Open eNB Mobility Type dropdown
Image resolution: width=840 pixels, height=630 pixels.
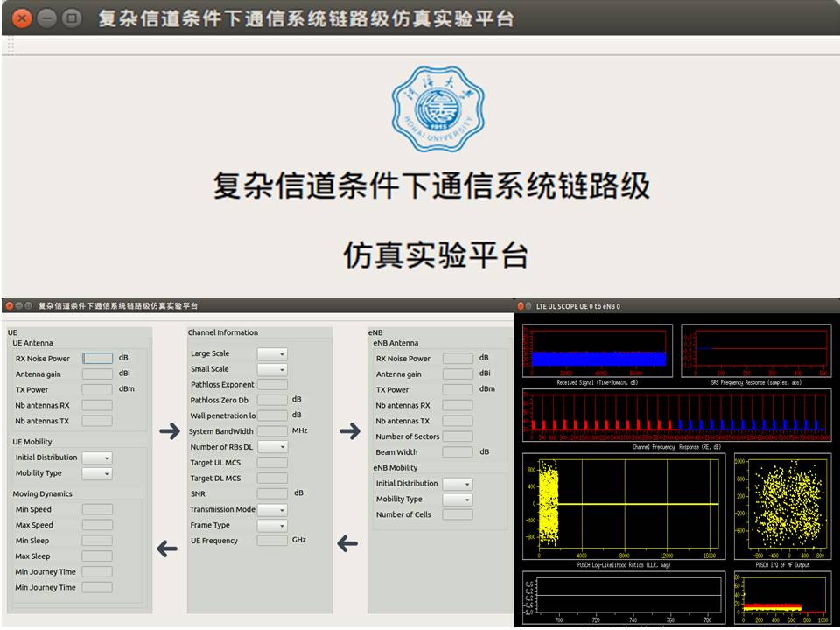(x=458, y=500)
